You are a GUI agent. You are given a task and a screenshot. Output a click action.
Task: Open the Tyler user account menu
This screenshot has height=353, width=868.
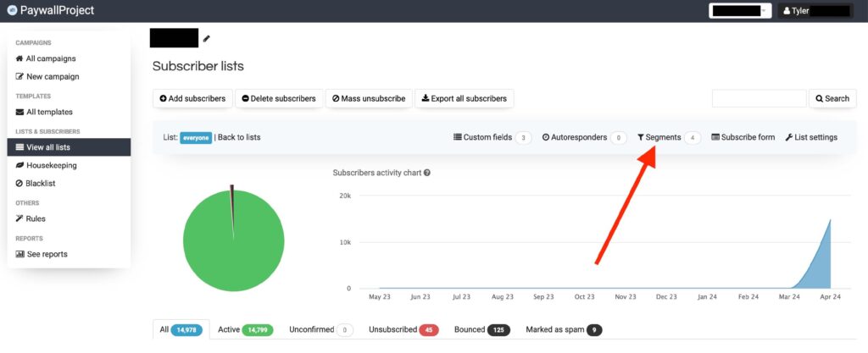pos(815,11)
